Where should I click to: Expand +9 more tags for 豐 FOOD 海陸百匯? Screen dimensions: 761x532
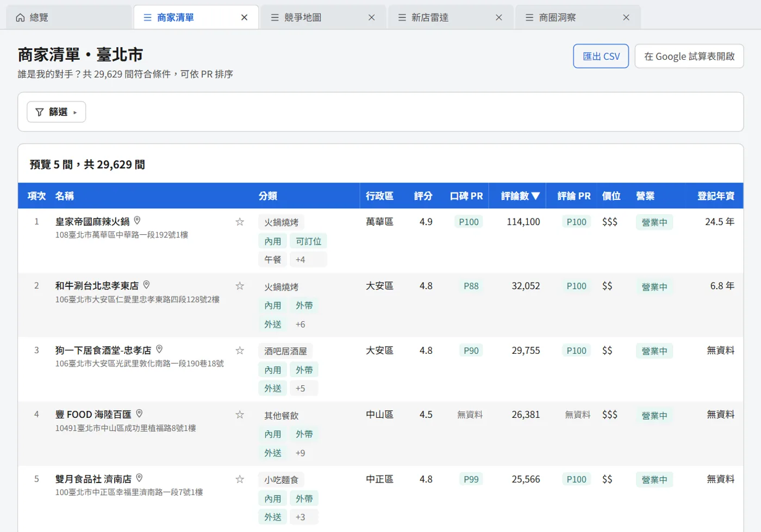pyautogui.click(x=304, y=453)
